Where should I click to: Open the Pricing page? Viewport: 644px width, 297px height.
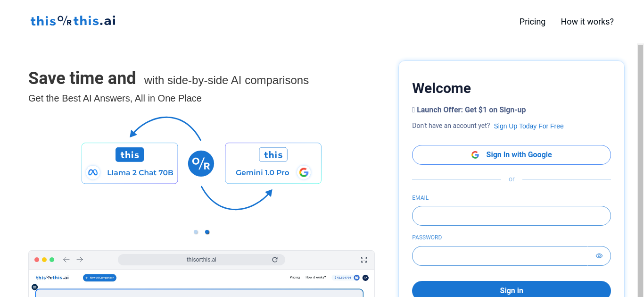click(x=532, y=22)
